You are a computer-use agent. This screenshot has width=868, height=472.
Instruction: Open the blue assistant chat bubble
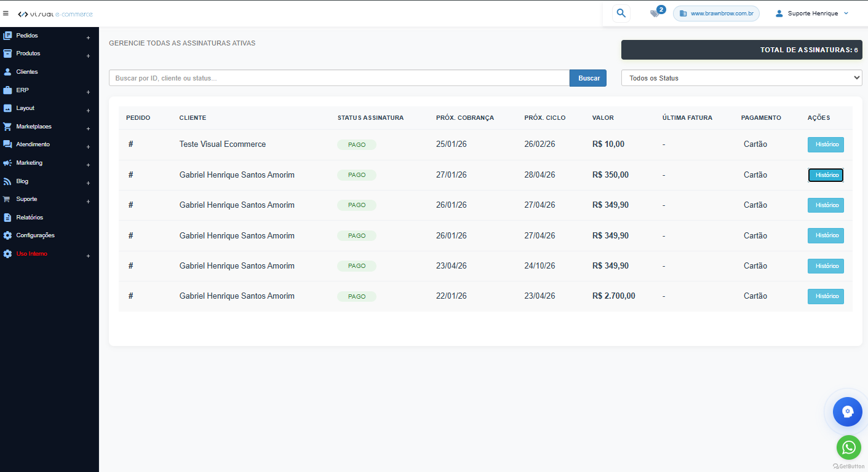[x=847, y=411]
